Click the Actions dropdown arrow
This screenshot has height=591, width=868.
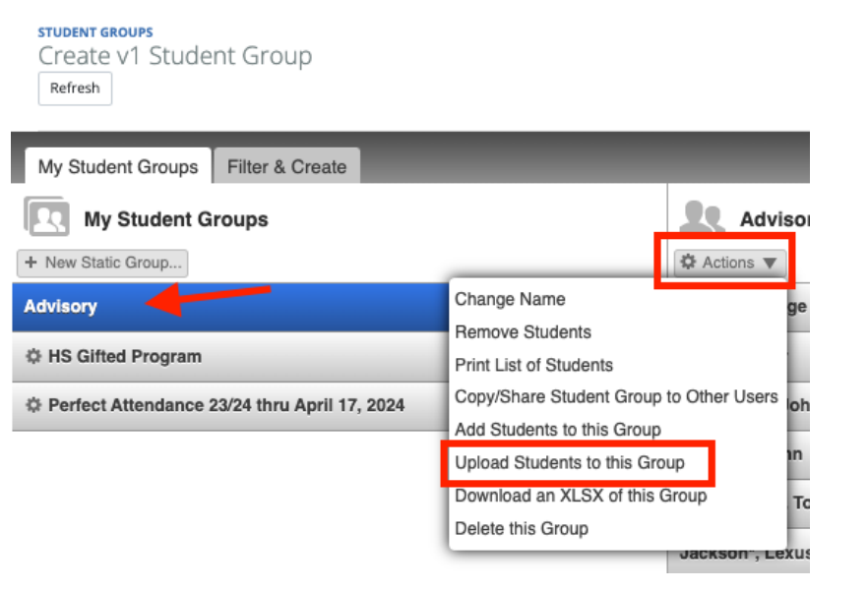[x=770, y=263]
